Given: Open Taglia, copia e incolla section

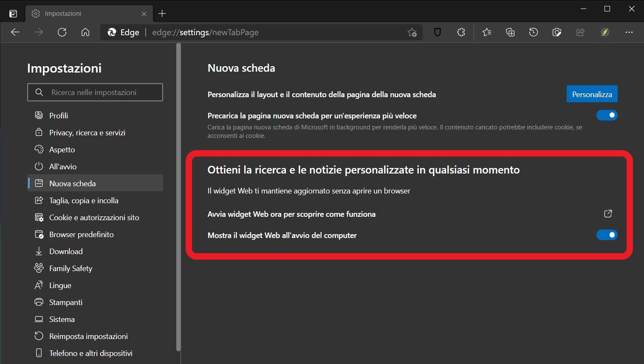Looking at the screenshot, I should [x=95, y=200].
